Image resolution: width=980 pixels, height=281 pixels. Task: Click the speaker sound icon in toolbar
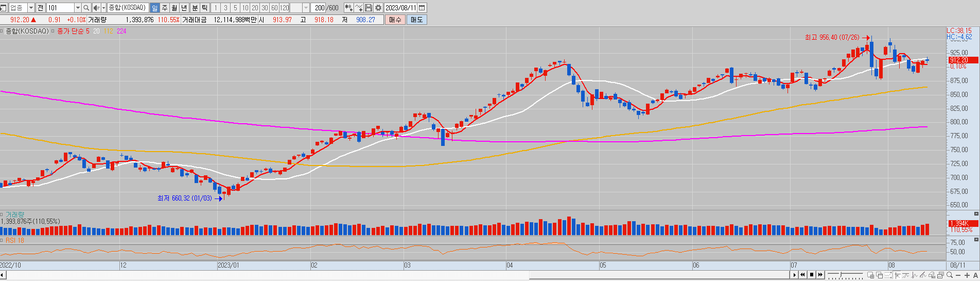point(96,8)
